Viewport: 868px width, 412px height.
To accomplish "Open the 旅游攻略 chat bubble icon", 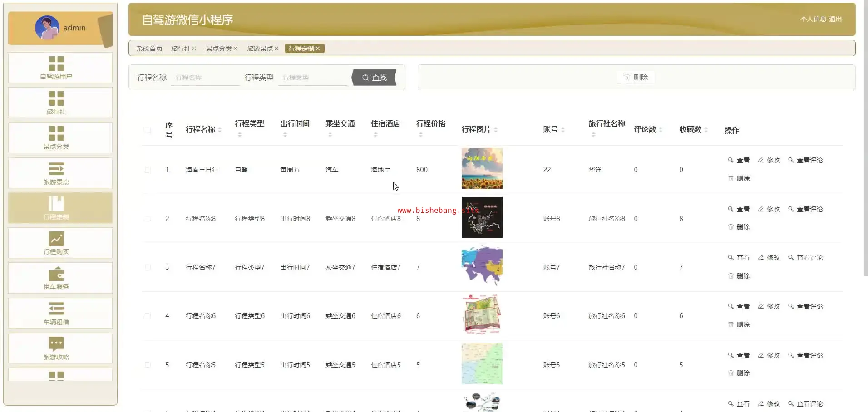I will click(56, 344).
